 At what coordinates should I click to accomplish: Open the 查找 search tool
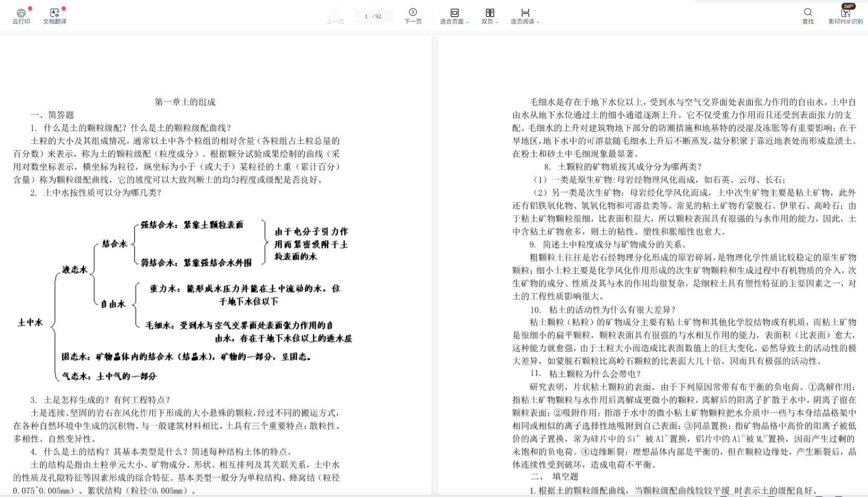point(808,16)
